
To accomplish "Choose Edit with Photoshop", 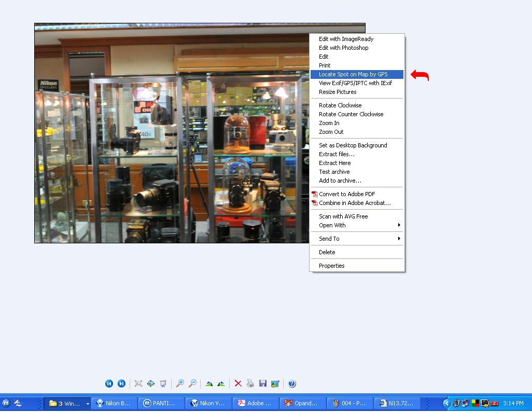I will 357,48.
